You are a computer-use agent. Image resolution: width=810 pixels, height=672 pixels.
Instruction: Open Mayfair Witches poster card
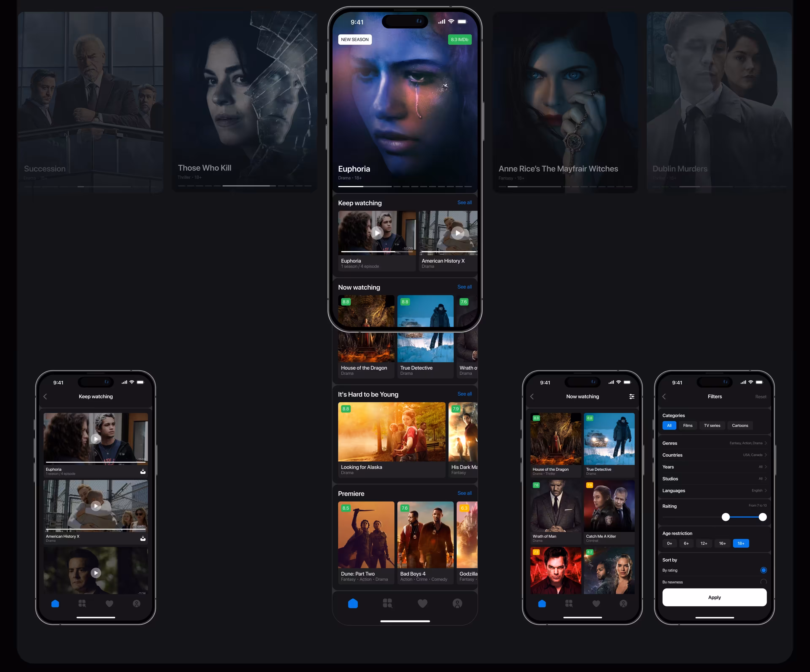click(x=565, y=102)
